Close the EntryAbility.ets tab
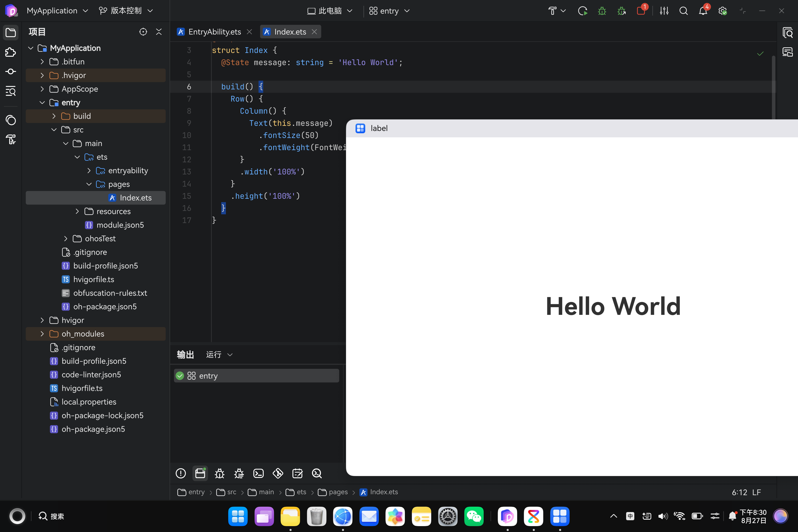Image resolution: width=798 pixels, height=532 pixels. coord(249,32)
